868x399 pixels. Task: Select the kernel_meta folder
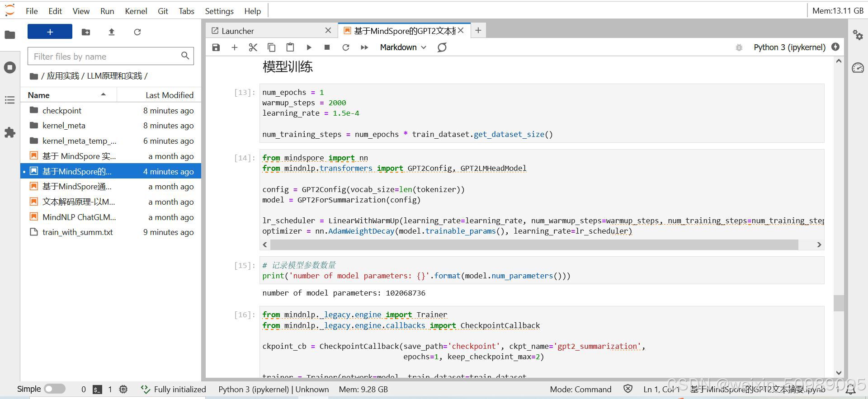click(111, 126)
